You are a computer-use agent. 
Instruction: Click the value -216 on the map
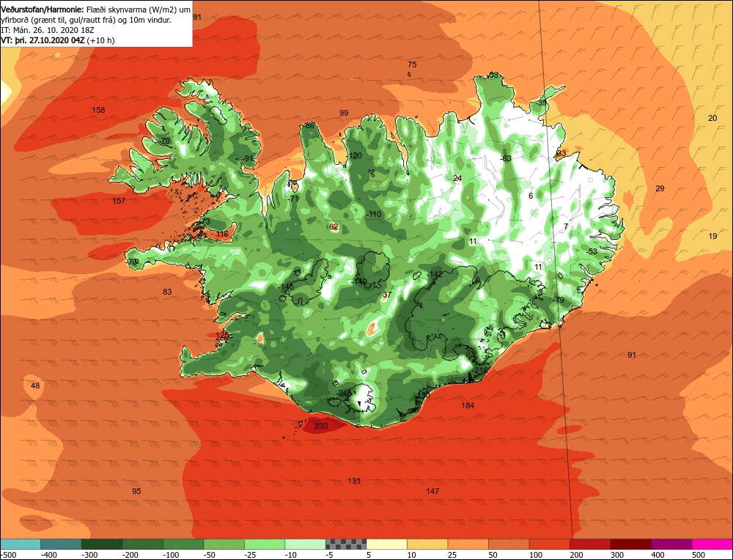click(480, 370)
